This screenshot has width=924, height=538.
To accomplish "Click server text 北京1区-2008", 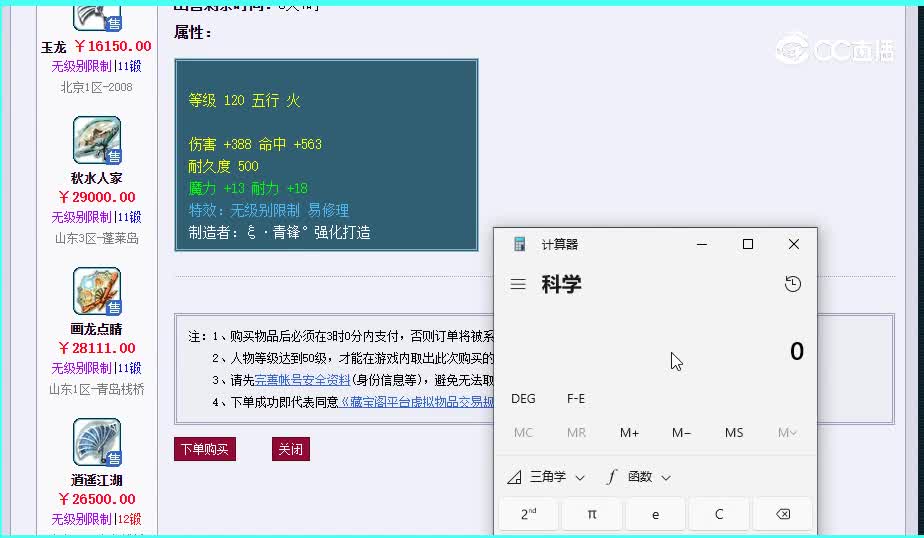I will click(x=97, y=87).
